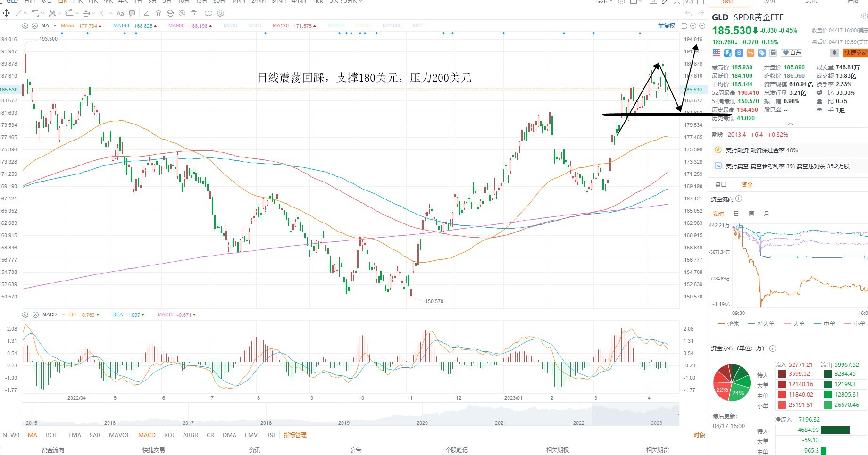This screenshot has height=455, width=868.
Task: Delete drawings with the trash icon
Action: point(194,13)
